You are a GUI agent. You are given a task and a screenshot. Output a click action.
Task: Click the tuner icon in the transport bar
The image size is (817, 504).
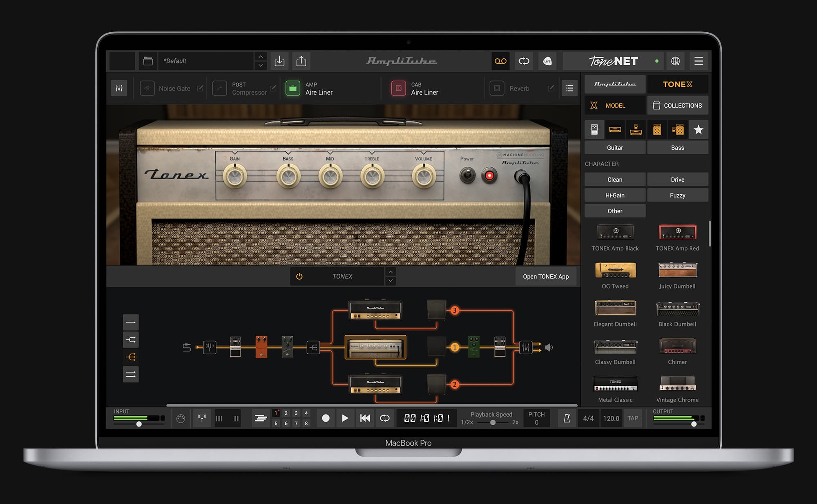coord(202,418)
